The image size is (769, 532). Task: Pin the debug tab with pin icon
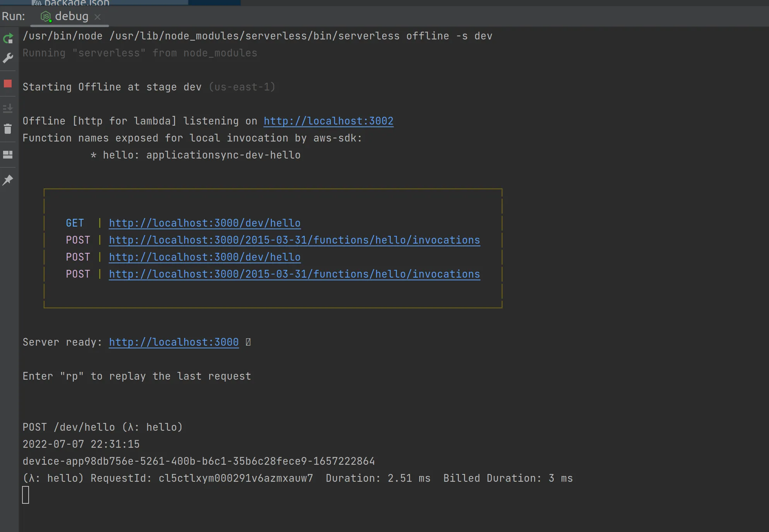(x=8, y=180)
